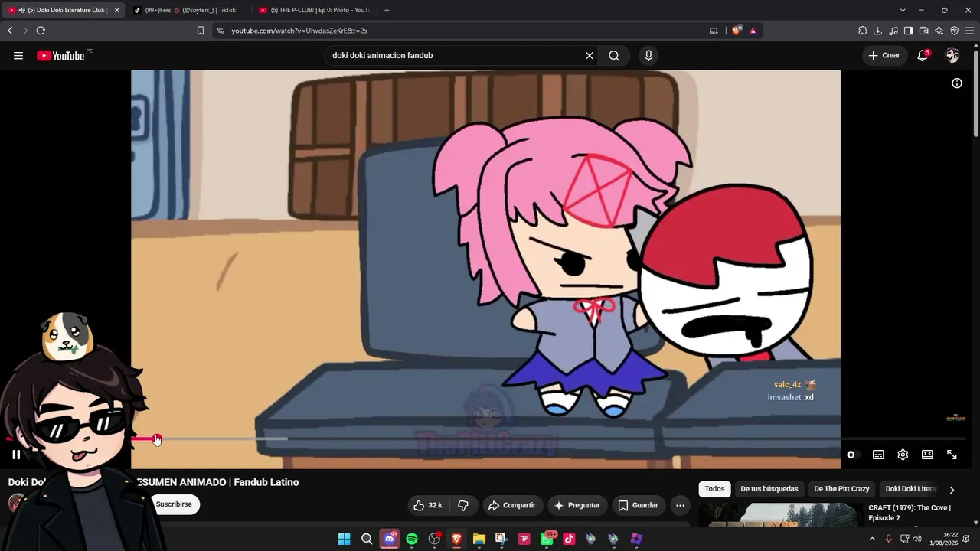Click the Preguntar button
Image resolution: width=980 pixels, height=551 pixels.
click(x=577, y=505)
